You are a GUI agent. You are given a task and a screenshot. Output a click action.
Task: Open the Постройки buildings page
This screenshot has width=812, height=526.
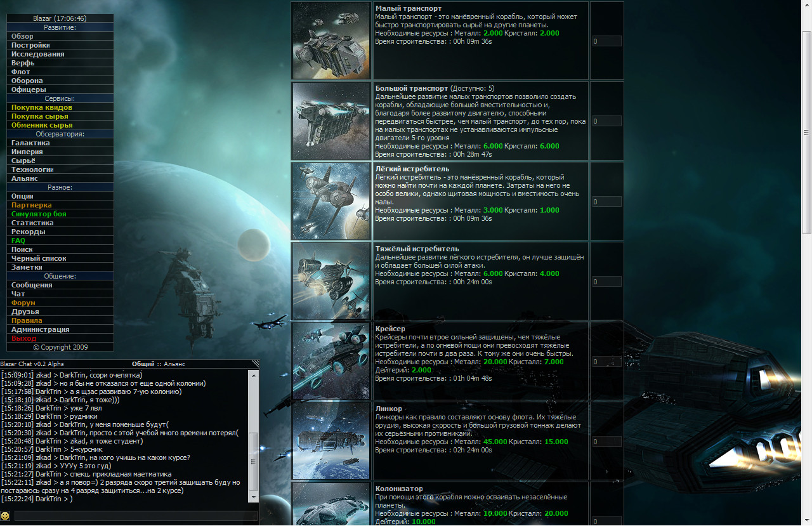pos(30,45)
